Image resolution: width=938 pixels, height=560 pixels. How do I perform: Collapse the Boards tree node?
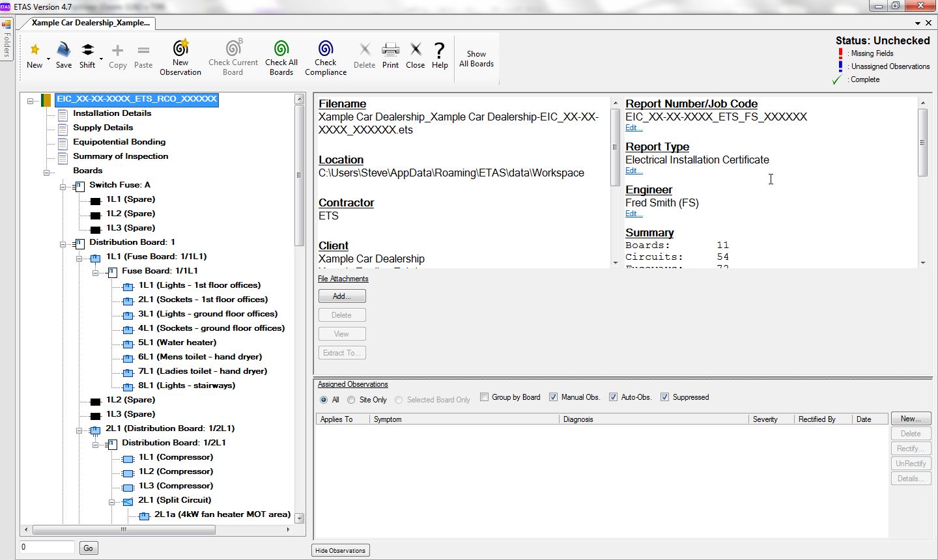point(47,173)
